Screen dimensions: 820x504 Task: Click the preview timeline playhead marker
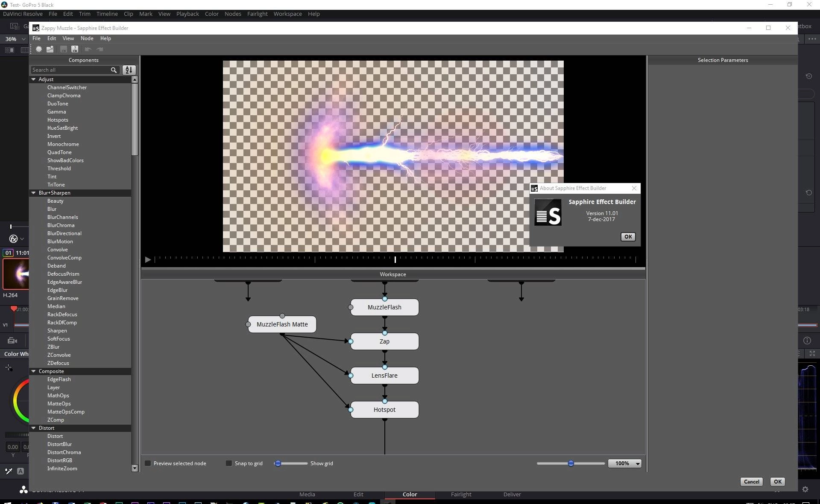[x=395, y=259]
